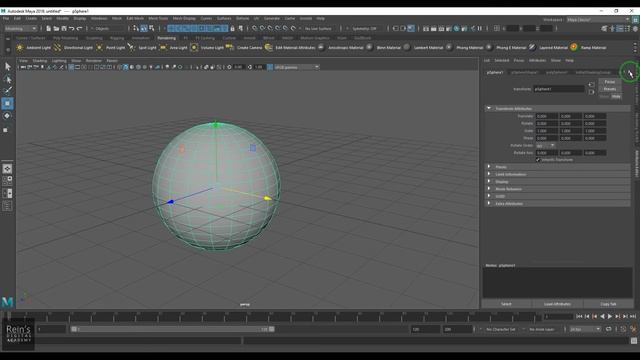
Task: Select the Rendering shelf tab
Action: coord(167,38)
